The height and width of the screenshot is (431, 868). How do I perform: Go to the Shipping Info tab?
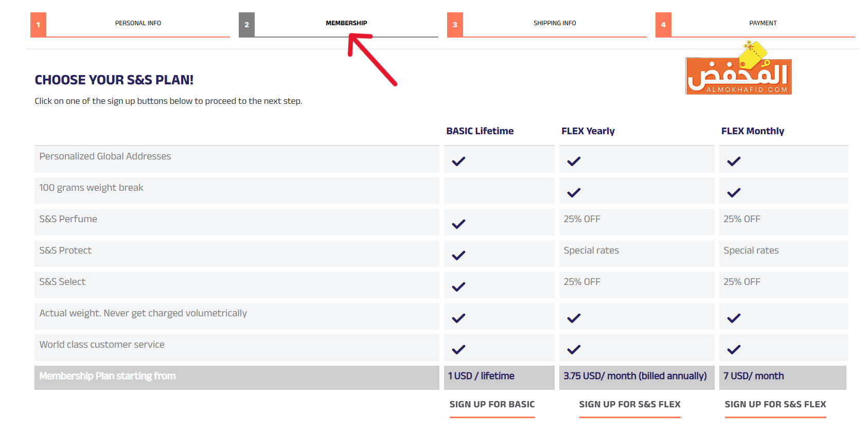(x=555, y=23)
